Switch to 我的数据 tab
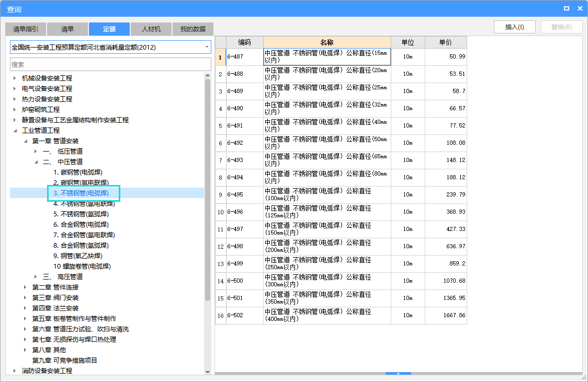 (x=193, y=29)
